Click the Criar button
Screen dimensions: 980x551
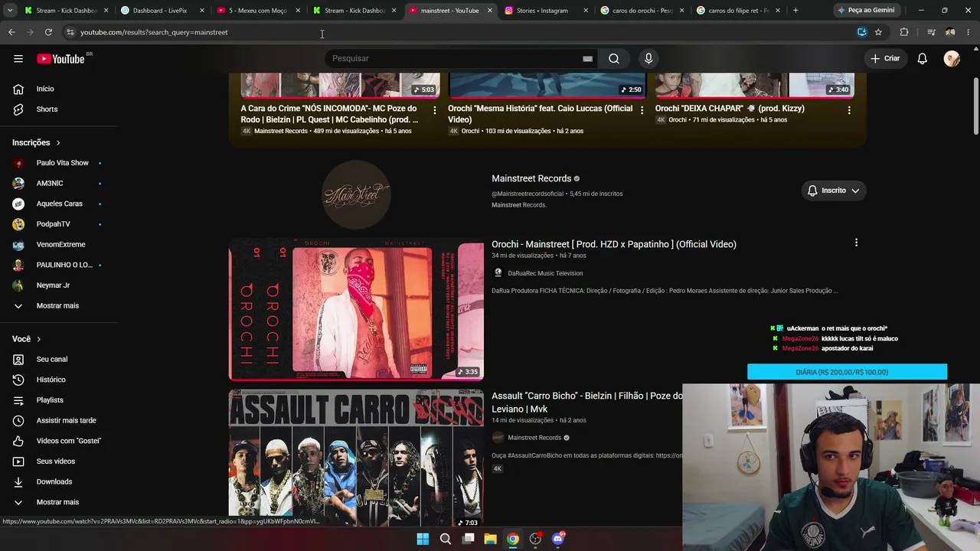click(885, 58)
